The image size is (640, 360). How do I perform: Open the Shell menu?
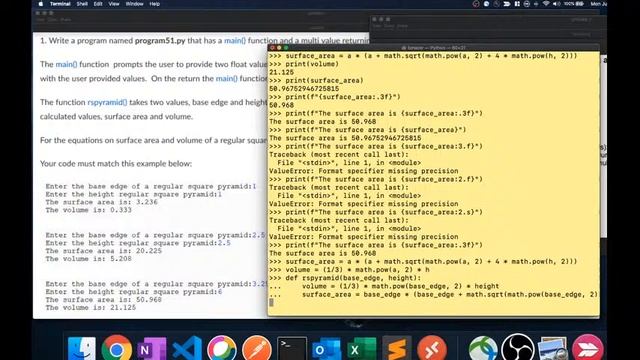click(82, 4)
